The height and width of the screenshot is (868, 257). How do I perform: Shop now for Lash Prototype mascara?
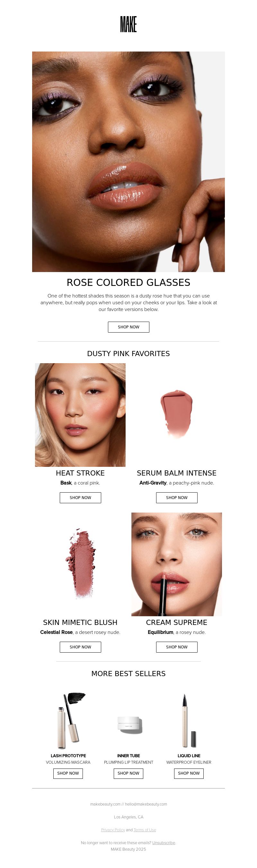(68, 773)
